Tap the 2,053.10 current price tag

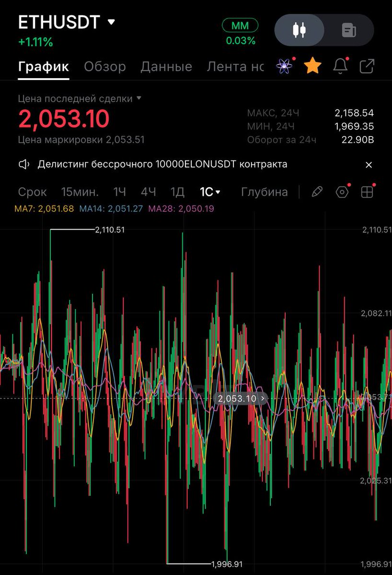coord(241,398)
